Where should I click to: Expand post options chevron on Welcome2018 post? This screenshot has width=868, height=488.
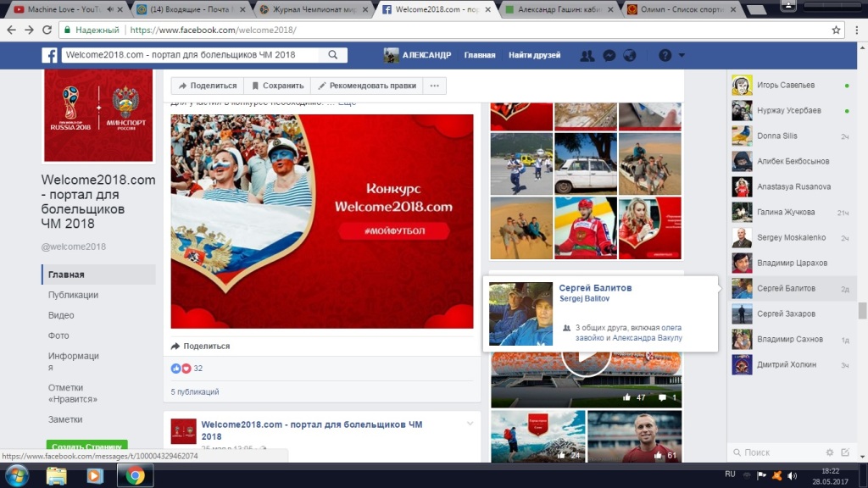coord(470,424)
